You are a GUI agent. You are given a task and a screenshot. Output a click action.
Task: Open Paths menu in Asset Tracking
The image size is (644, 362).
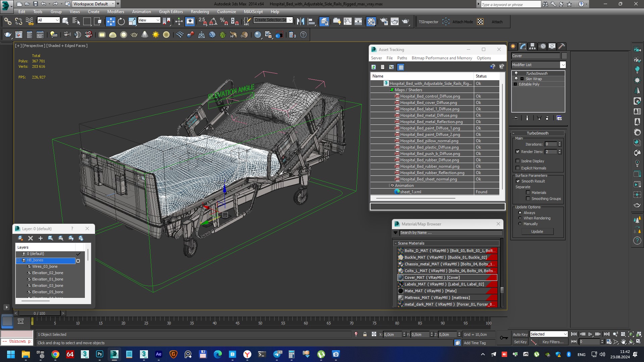point(402,58)
